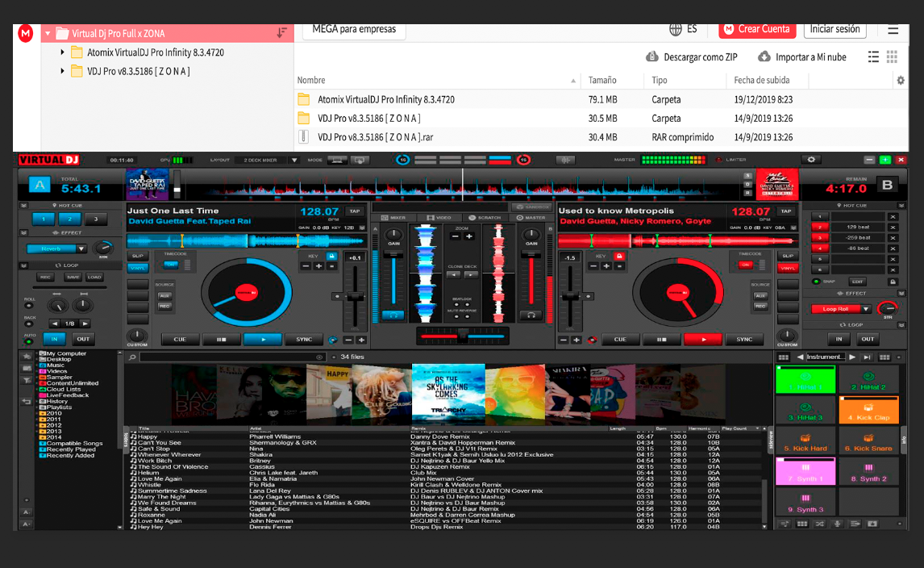Switch to the VIDEO tab in the mixer
This screenshot has height=568, width=924.
click(440, 218)
